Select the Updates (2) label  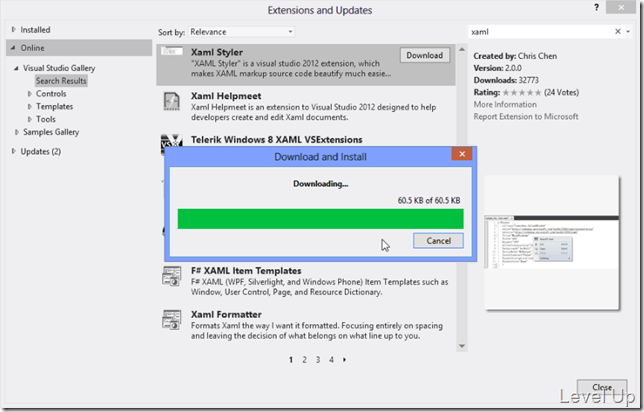(x=41, y=152)
